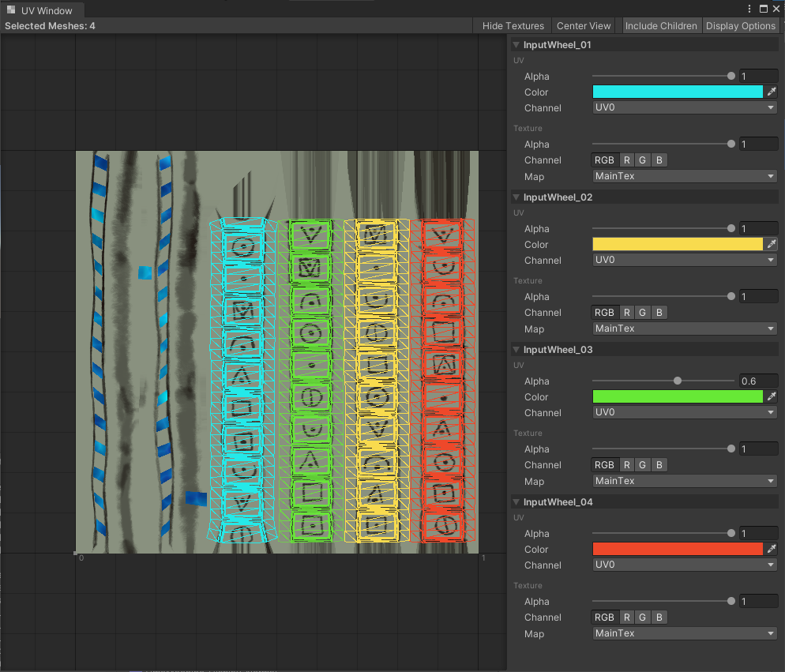This screenshot has height=672, width=785.
Task: Toggle B channel for InputWheel_02 texture
Action: pos(659,313)
